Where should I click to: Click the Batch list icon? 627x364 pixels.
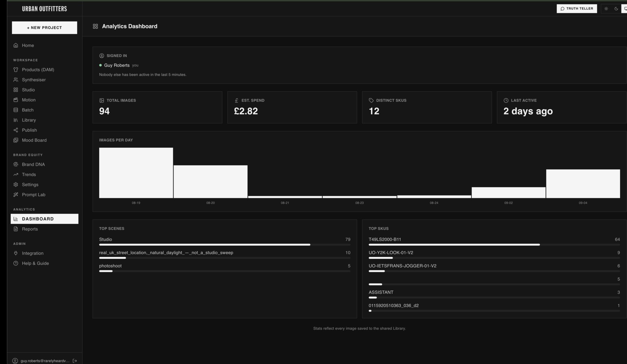(16, 110)
